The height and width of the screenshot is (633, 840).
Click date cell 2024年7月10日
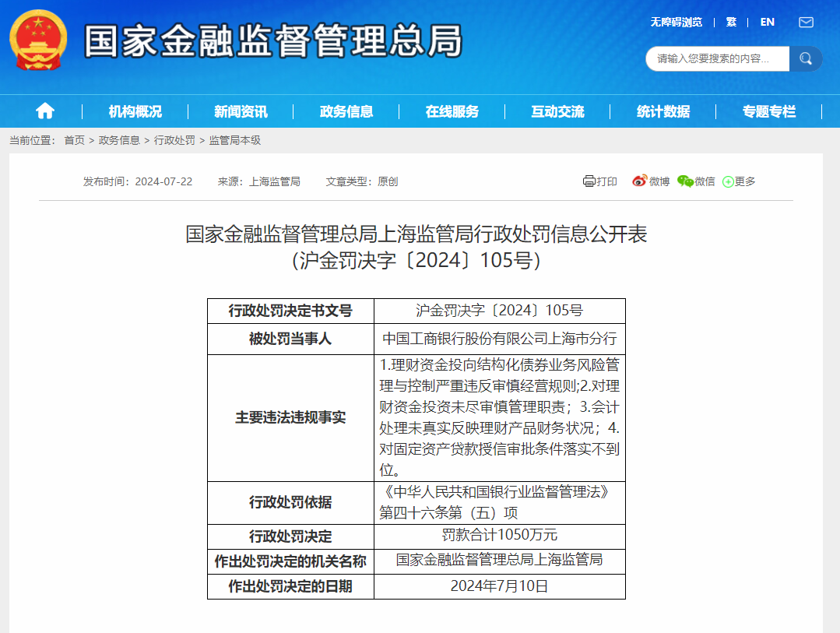click(499, 586)
